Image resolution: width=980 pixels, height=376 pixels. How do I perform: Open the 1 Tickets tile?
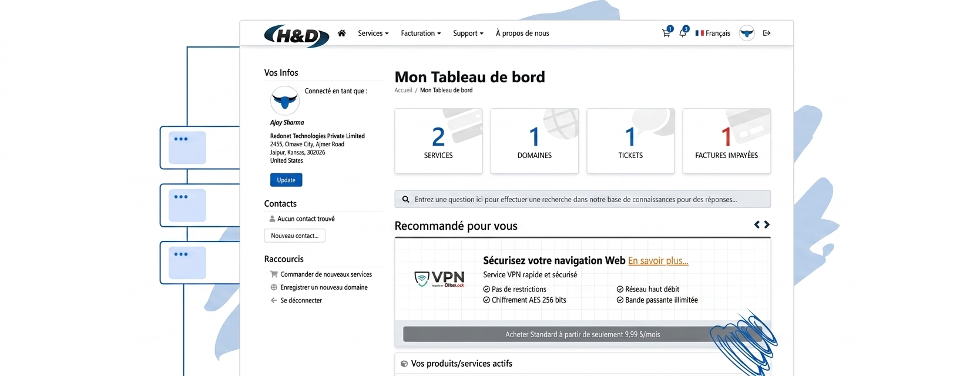pos(630,140)
